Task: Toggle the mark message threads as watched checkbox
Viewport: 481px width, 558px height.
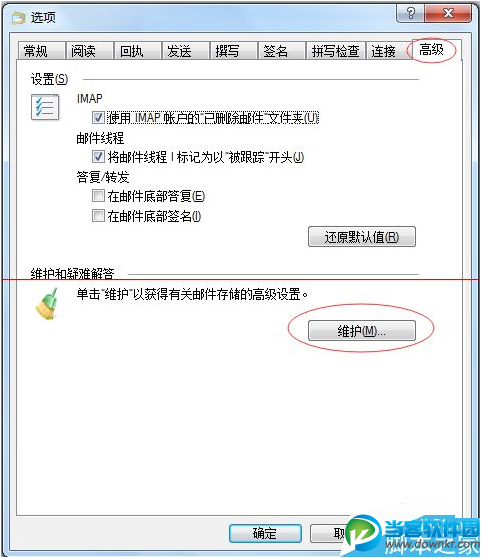Action: click(x=98, y=157)
